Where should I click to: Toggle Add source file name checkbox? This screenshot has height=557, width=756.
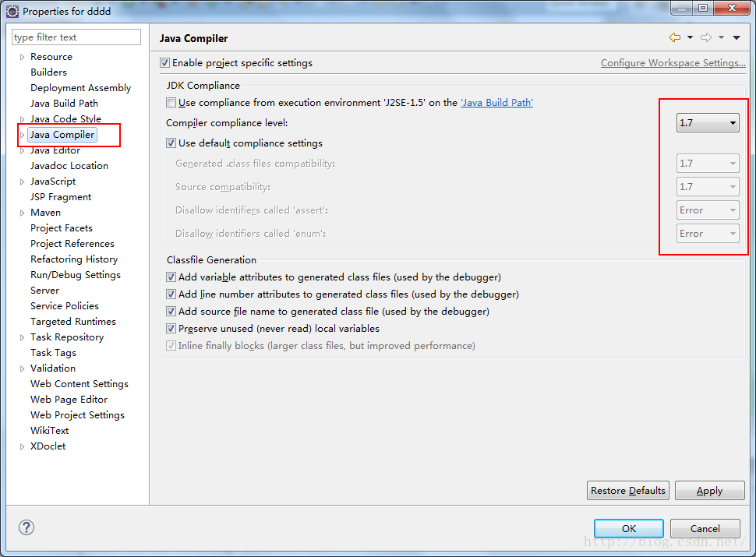pos(171,312)
